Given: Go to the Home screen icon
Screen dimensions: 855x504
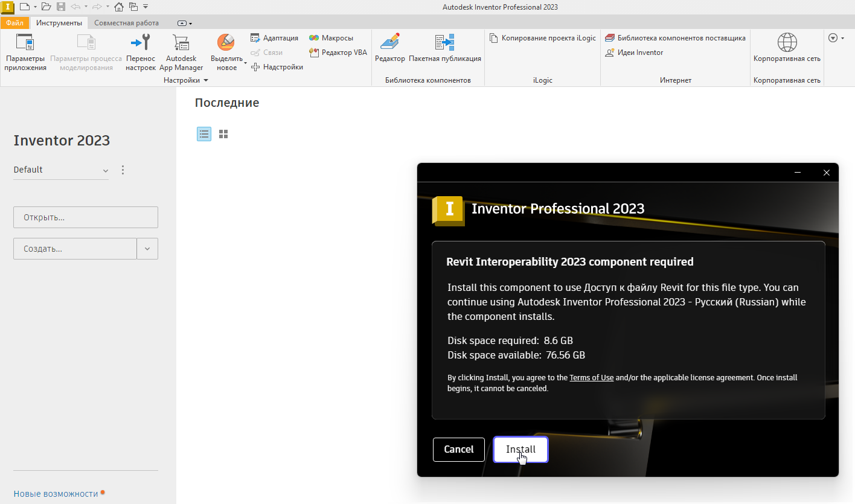Looking at the screenshot, I should coord(119,7).
